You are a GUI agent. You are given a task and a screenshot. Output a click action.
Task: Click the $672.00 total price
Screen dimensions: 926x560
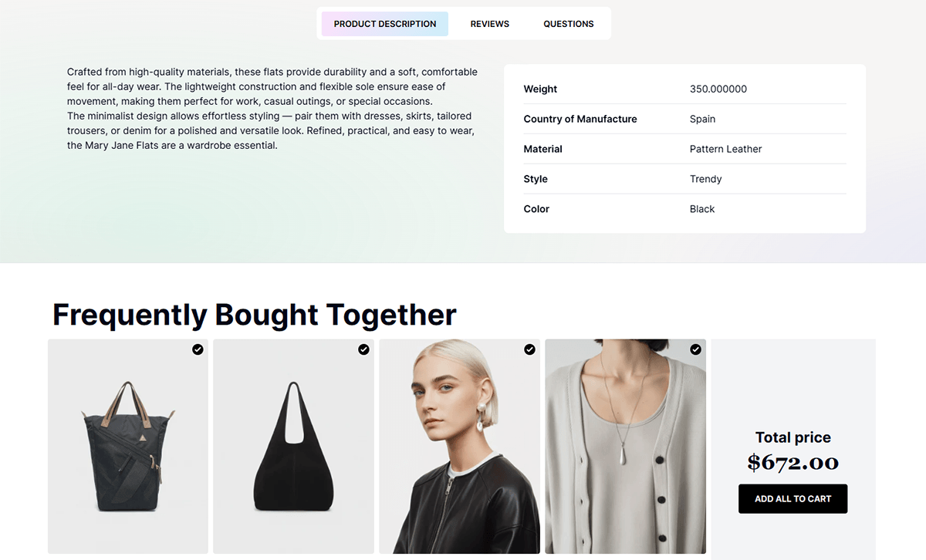pyautogui.click(x=793, y=462)
